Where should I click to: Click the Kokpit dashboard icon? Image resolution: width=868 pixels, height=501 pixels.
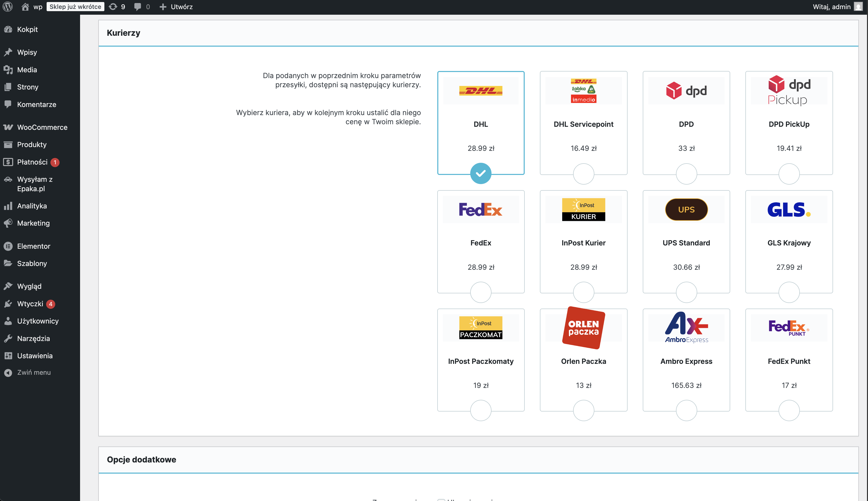(x=8, y=29)
